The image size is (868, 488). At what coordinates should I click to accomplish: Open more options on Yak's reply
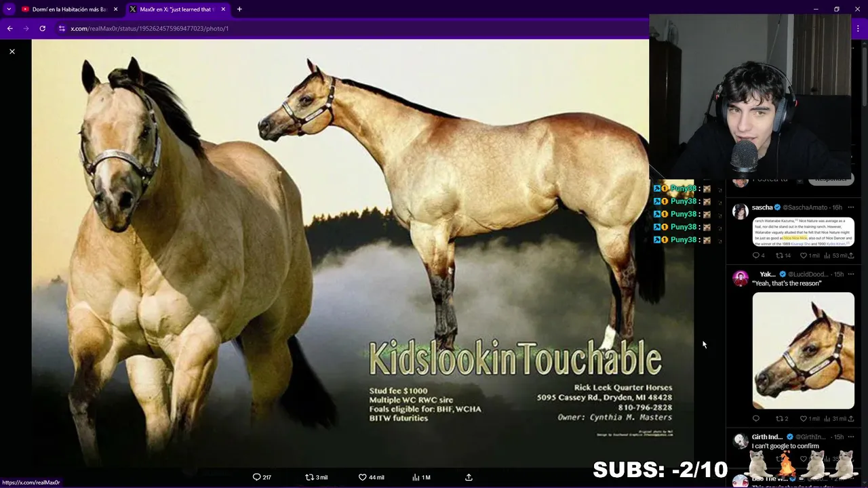[x=851, y=274]
